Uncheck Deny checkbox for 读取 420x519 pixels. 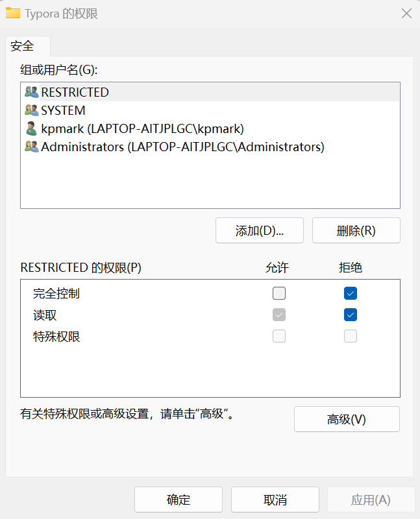click(350, 315)
